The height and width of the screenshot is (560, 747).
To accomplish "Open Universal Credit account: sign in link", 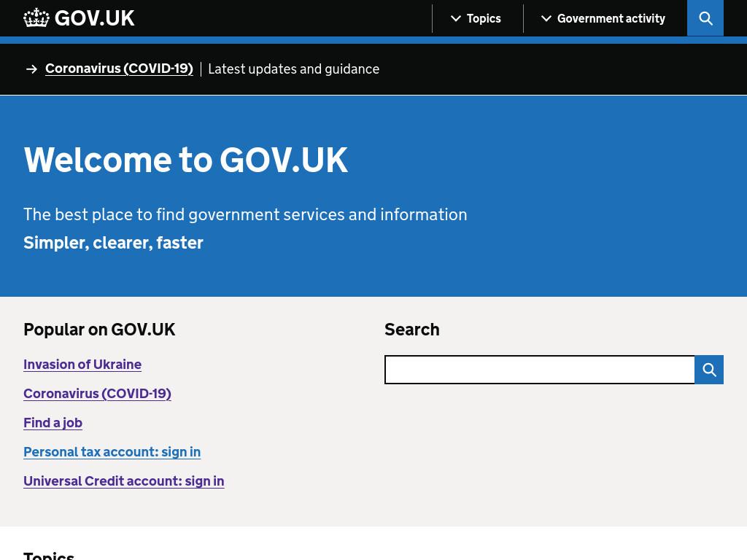I will (x=124, y=481).
